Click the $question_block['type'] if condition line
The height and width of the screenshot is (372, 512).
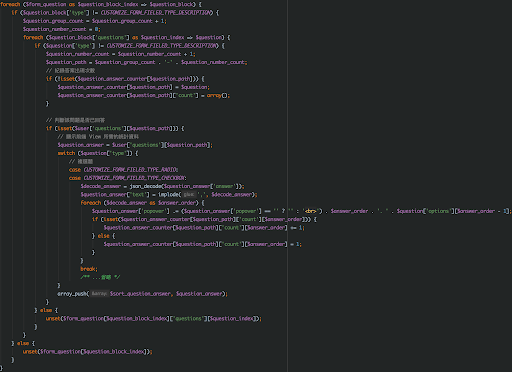click(x=115, y=13)
